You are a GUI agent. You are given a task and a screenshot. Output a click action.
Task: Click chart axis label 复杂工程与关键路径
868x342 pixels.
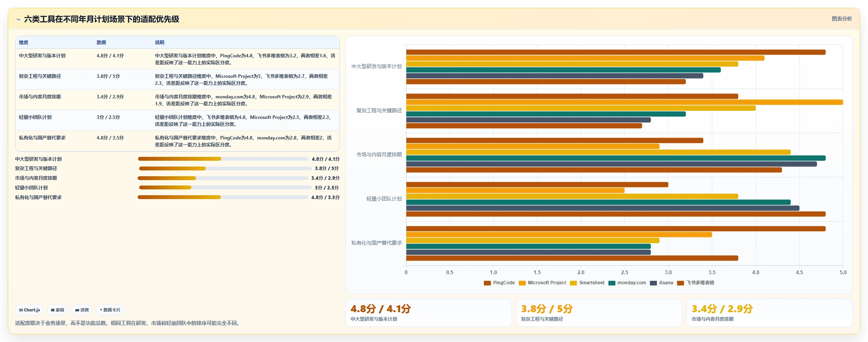pos(379,111)
